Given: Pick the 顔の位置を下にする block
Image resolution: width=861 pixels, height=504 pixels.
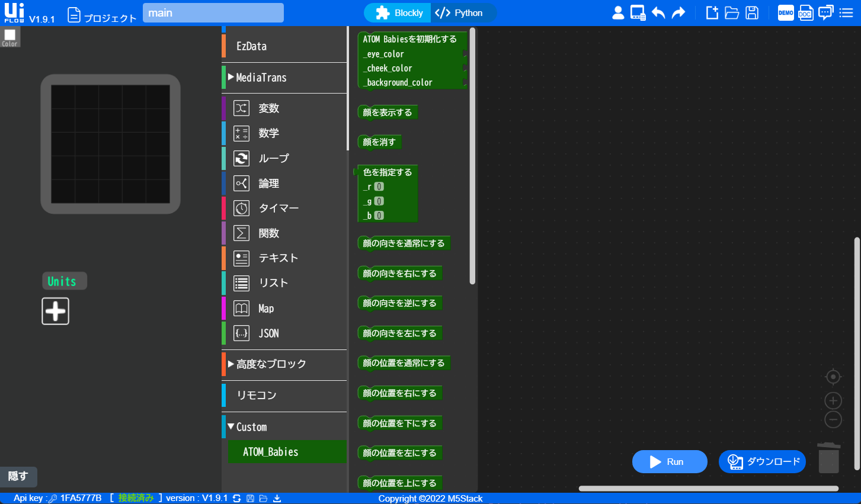Looking at the screenshot, I should click(400, 423).
